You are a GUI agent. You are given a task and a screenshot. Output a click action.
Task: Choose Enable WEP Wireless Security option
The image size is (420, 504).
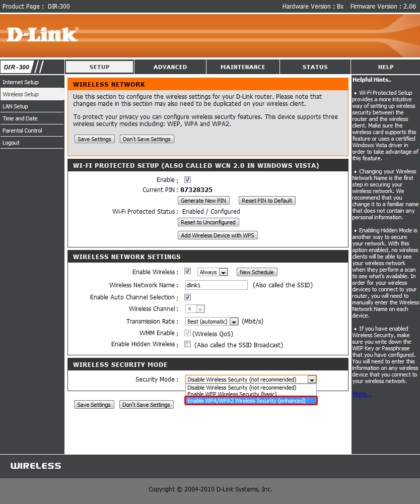point(251,394)
